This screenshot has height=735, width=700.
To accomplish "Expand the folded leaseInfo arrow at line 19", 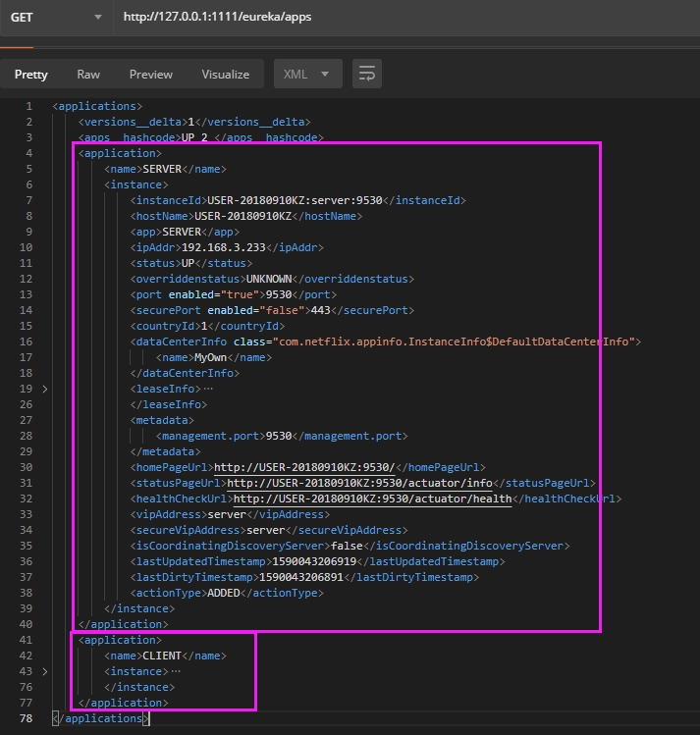I will coord(44,389).
